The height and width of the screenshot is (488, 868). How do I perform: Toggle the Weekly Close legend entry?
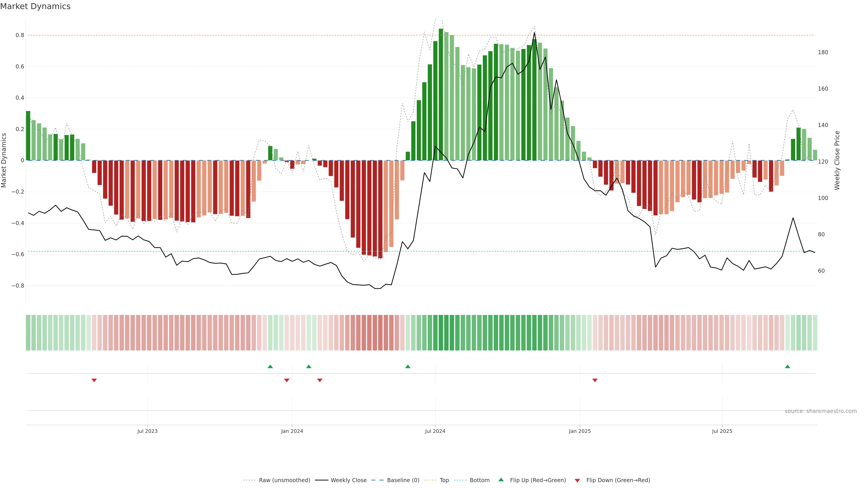(348, 480)
